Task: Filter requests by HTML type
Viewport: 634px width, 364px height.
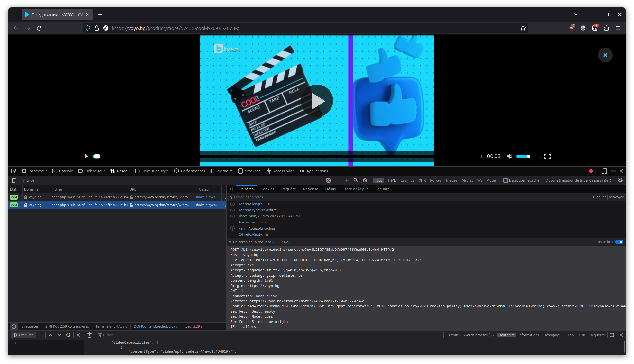Action: pyautogui.click(x=391, y=180)
